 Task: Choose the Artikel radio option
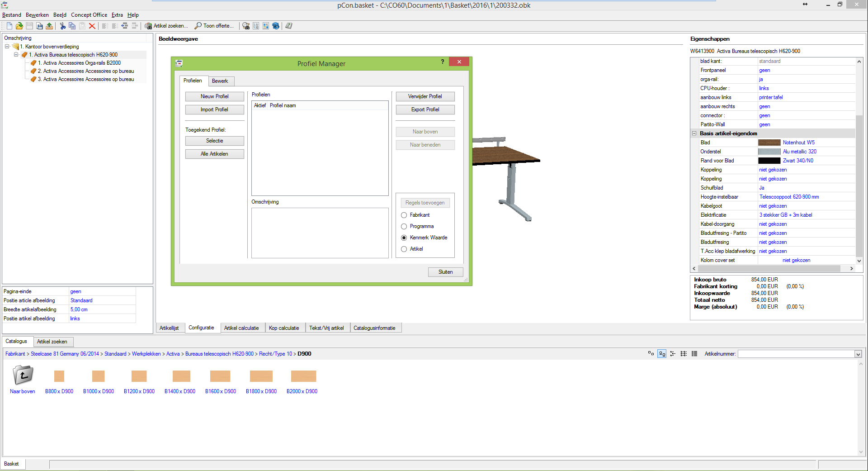tap(404, 249)
